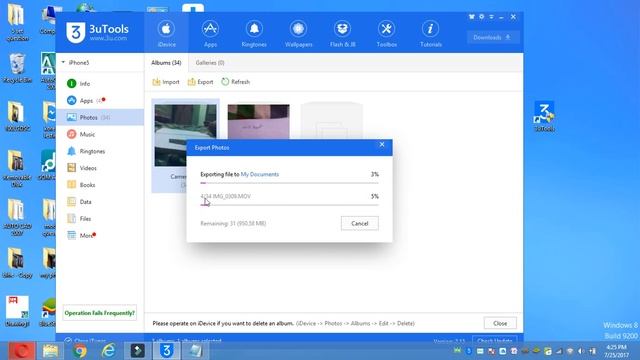Select Books in the sidebar

pyautogui.click(x=100, y=185)
